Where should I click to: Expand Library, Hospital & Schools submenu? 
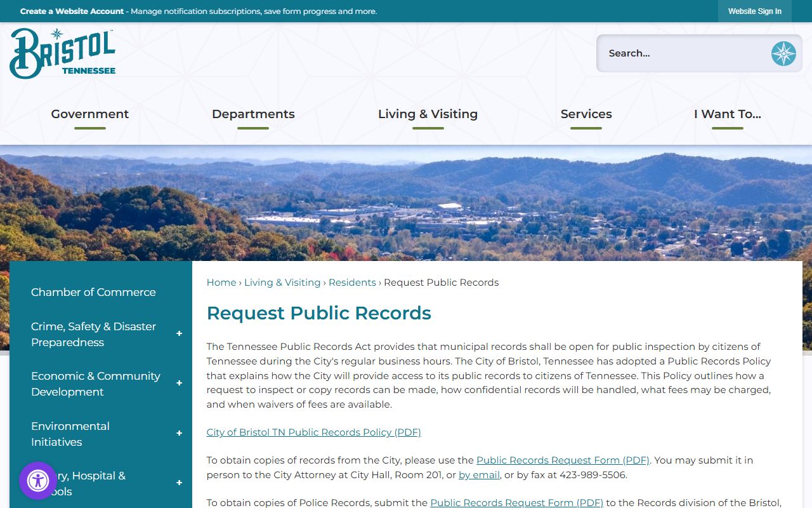(x=179, y=483)
